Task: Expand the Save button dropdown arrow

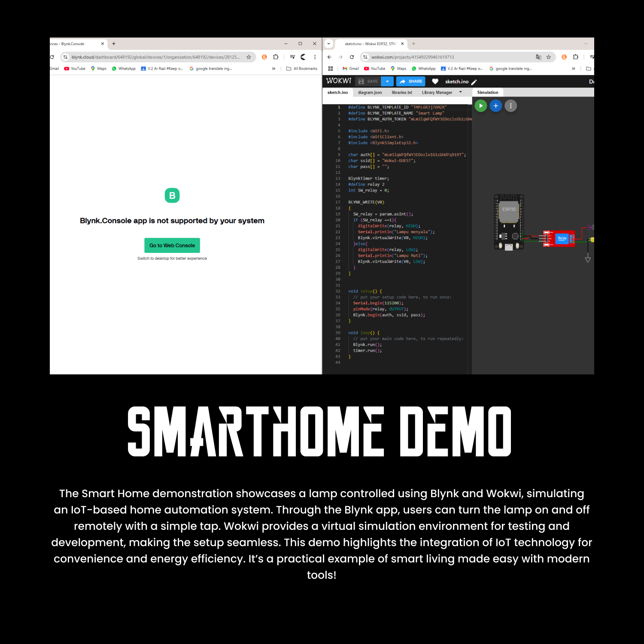Action: tap(388, 81)
